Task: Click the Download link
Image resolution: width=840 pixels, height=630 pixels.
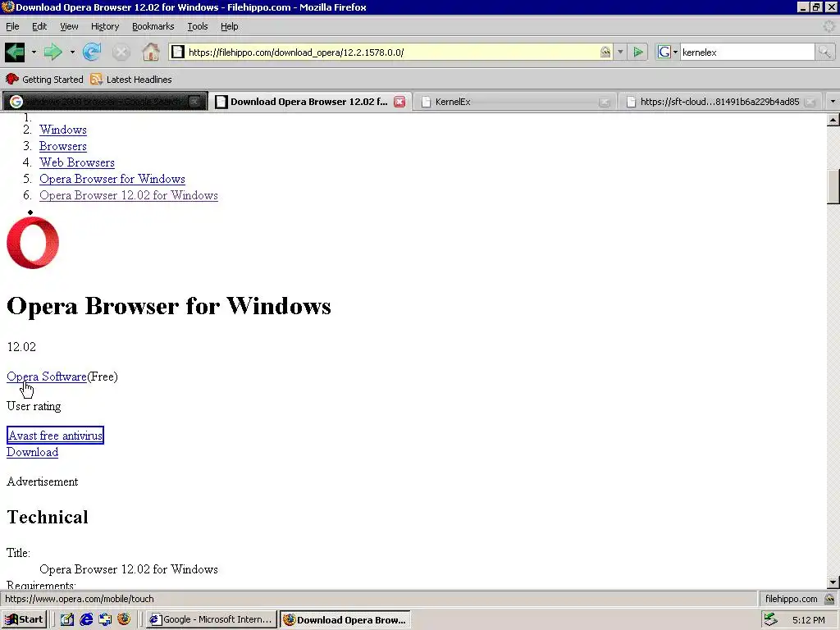Action: tap(32, 452)
